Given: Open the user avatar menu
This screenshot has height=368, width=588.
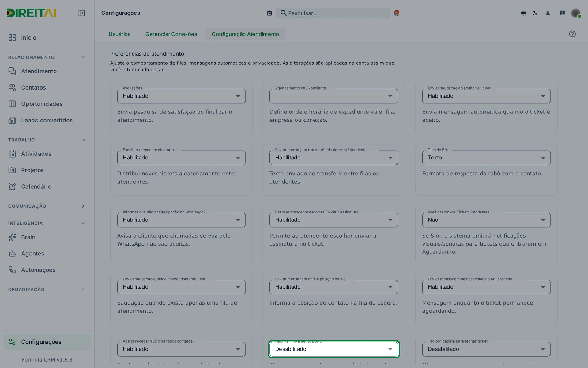Looking at the screenshot, I should tap(576, 13).
